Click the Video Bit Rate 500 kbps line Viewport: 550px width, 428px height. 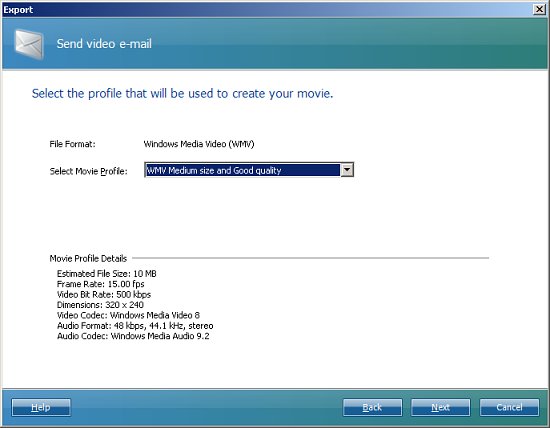coord(104,294)
